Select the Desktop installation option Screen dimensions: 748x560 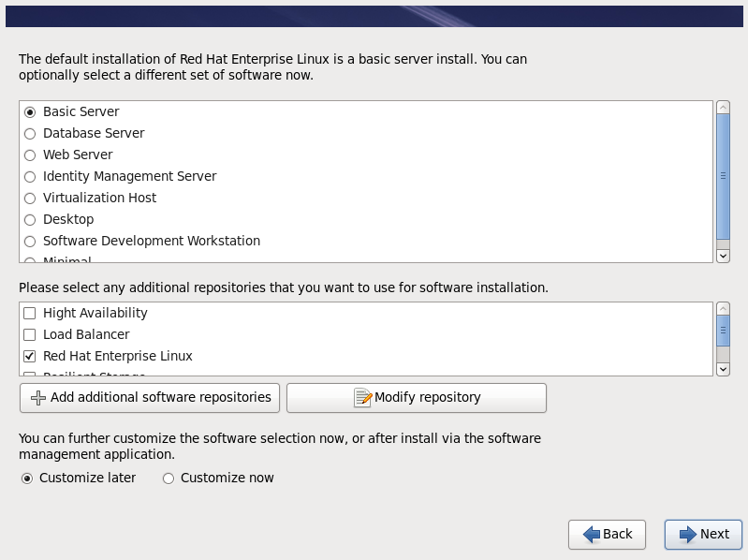click(x=30, y=219)
